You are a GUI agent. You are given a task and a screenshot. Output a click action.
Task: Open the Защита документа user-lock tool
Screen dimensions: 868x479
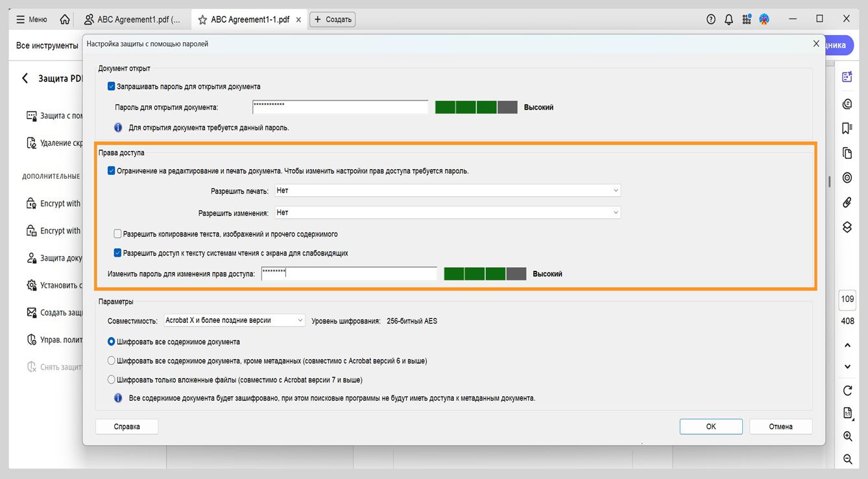[x=54, y=258]
